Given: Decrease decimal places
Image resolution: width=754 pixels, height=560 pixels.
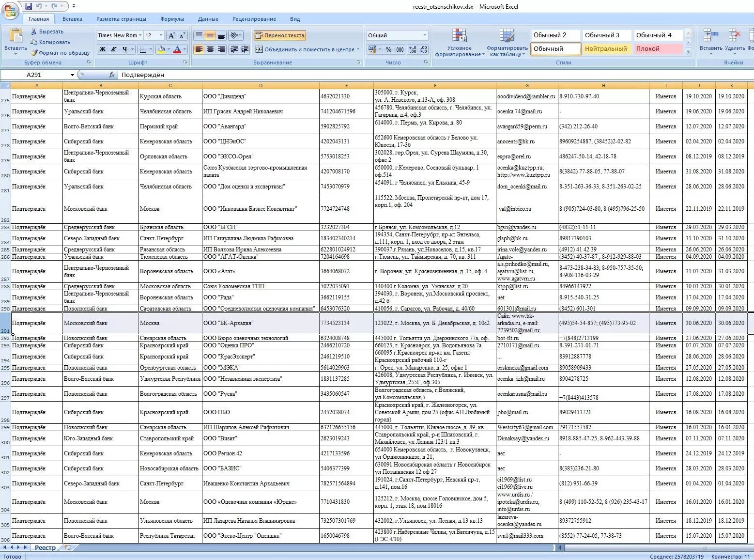Looking at the screenshot, I should pos(423,49).
